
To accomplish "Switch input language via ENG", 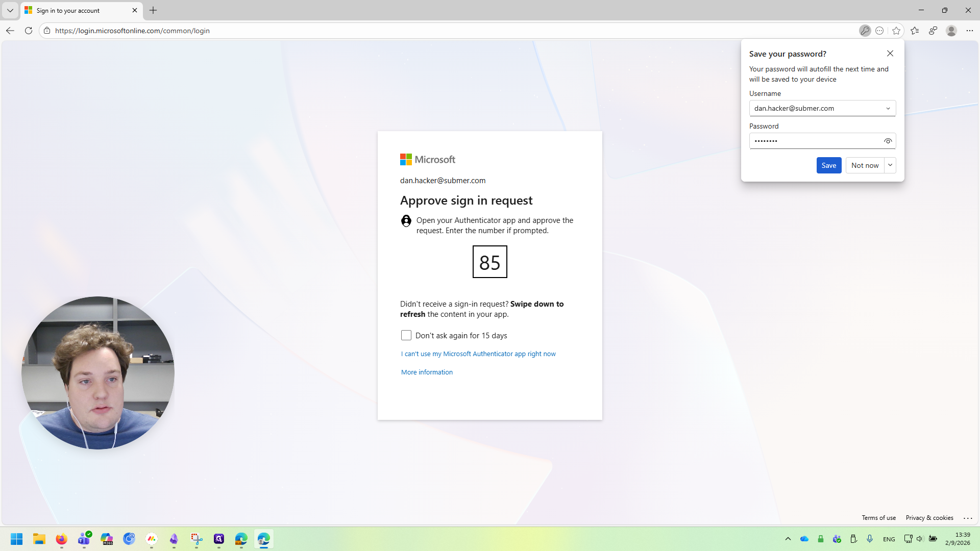I will pos(889,539).
